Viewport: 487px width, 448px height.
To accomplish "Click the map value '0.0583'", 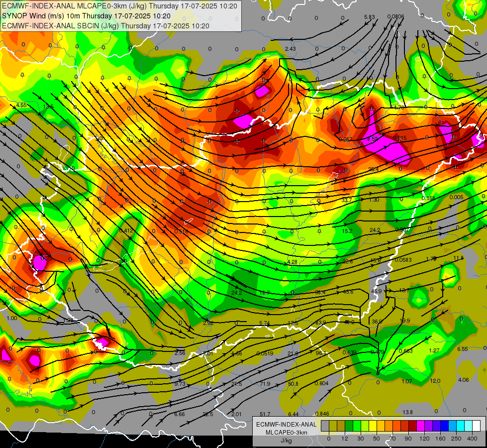I will [403, 260].
